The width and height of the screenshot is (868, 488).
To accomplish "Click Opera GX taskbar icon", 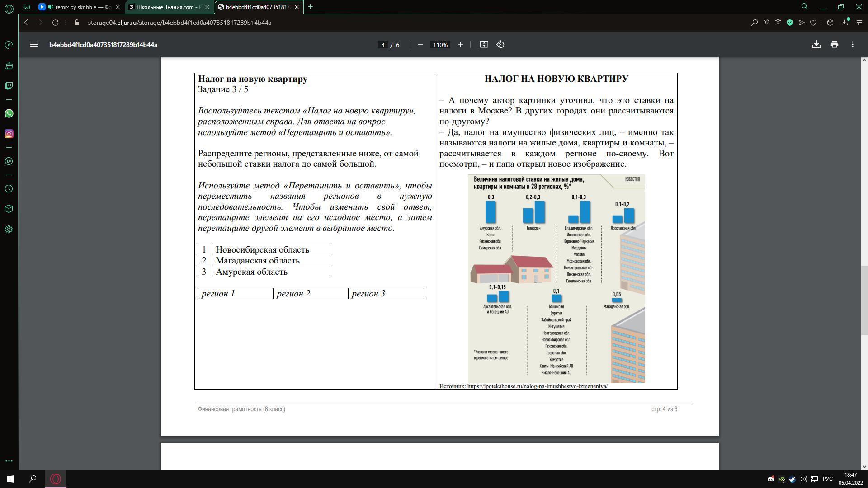I will (x=56, y=479).
